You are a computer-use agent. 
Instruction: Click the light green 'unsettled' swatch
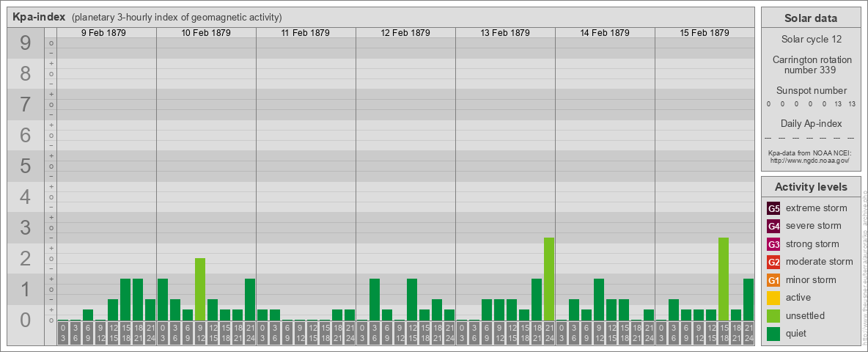tap(773, 315)
